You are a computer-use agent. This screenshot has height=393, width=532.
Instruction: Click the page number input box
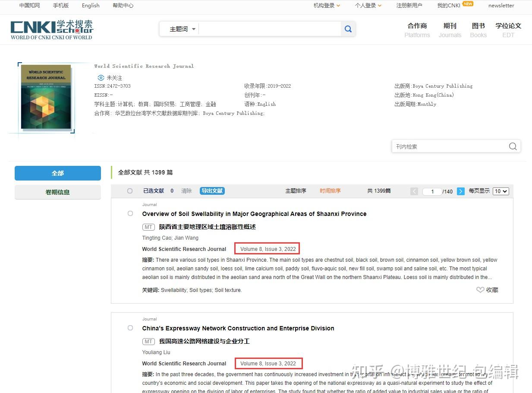point(432,191)
